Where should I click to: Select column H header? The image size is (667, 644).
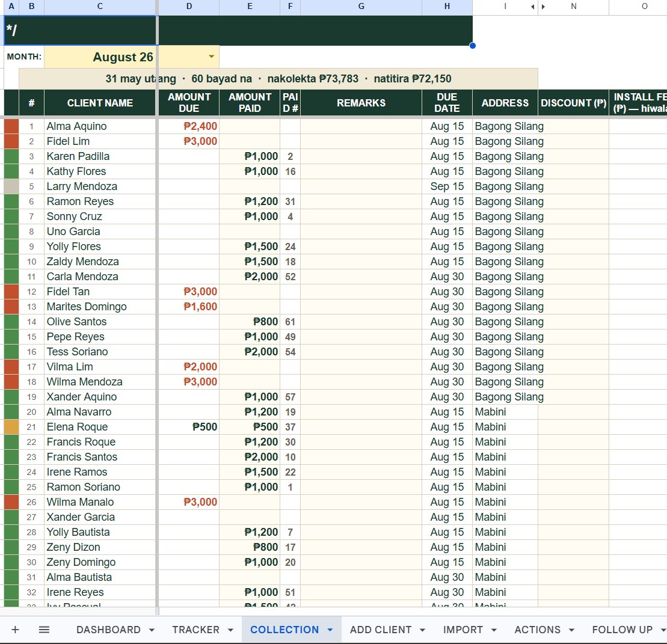point(447,7)
